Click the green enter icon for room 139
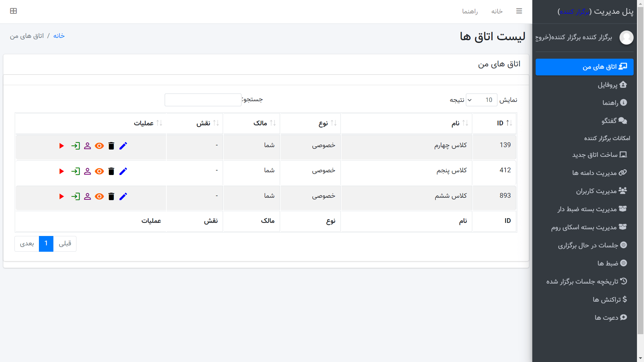Viewport: 644px width, 362px height. coord(75,146)
